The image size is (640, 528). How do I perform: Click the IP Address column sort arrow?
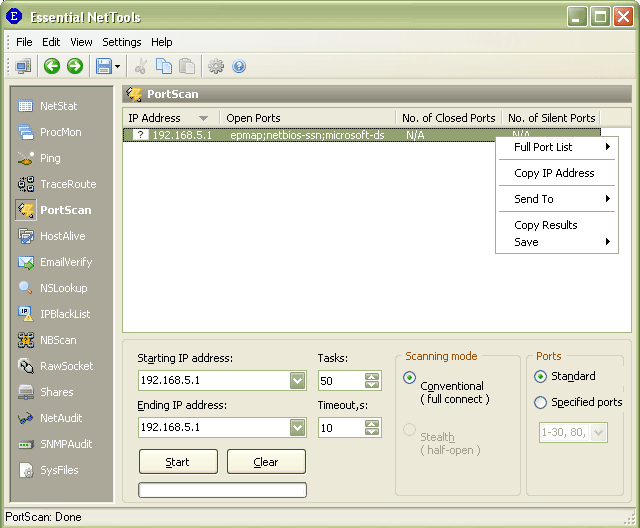[x=203, y=118]
